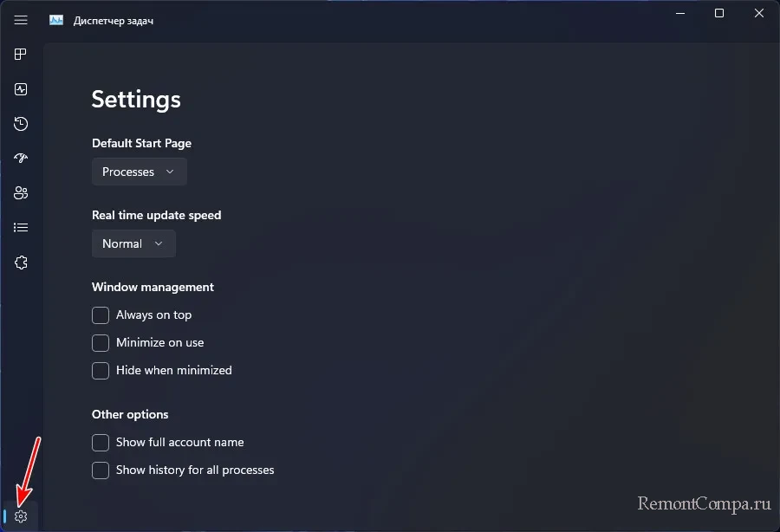The width and height of the screenshot is (780, 532).
Task: Open the hamburger navigation menu
Action: 21,20
